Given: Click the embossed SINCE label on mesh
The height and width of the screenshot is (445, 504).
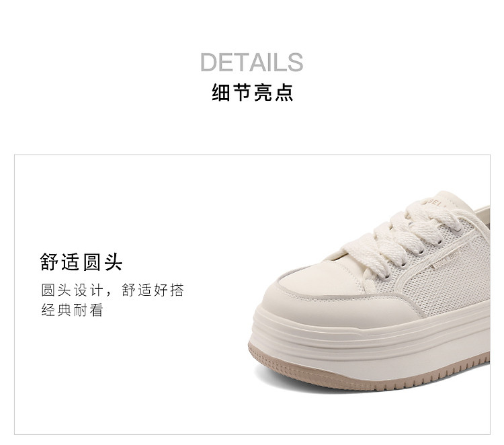Looking at the screenshot, I should pyautogui.click(x=448, y=259).
